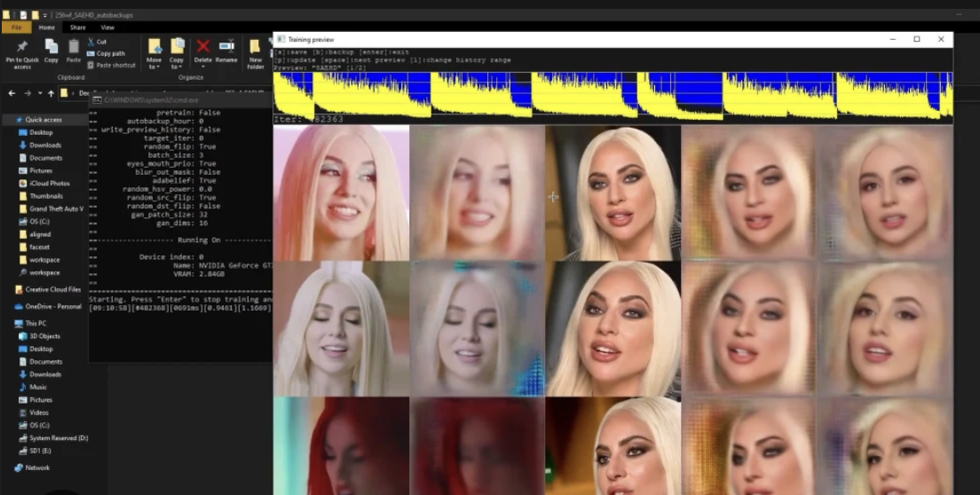Open Network in the sidebar
This screenshot has height=495, width=980.
pos(32,467)
